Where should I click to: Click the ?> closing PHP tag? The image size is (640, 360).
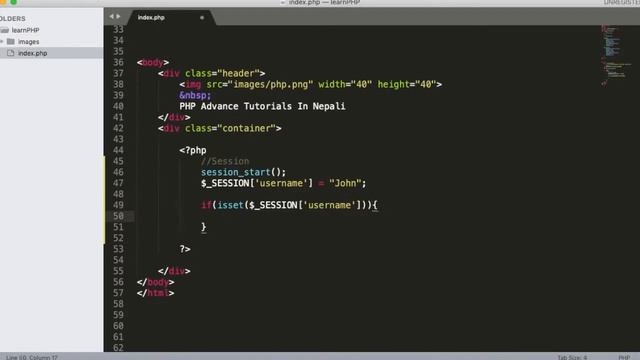coord(185,249)
